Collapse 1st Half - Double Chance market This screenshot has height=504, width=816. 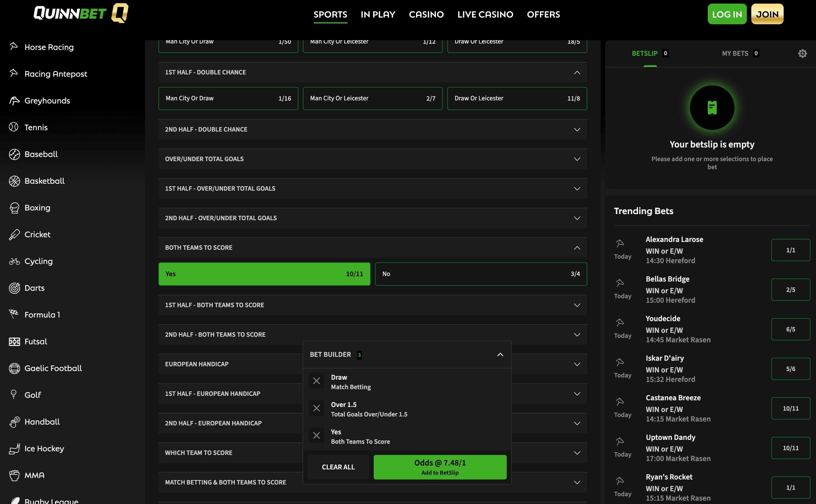(x=373, y=72)
